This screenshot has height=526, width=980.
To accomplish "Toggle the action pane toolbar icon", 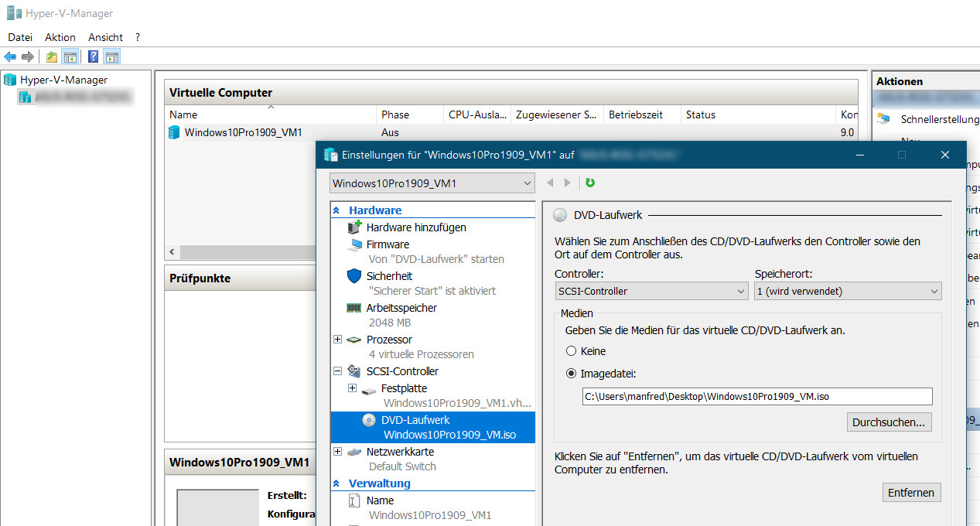I will (111, 56).
